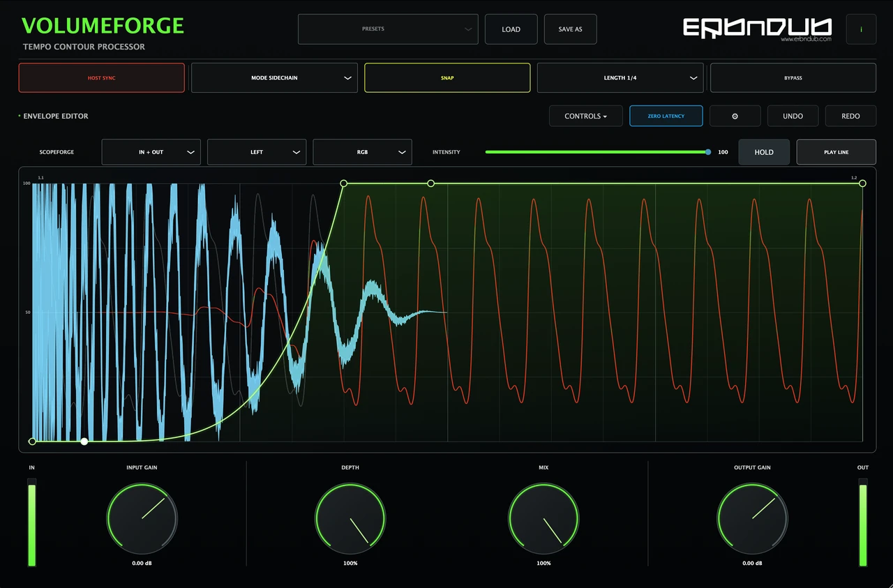Click the OUT level meter

click(x=863, y=522)
